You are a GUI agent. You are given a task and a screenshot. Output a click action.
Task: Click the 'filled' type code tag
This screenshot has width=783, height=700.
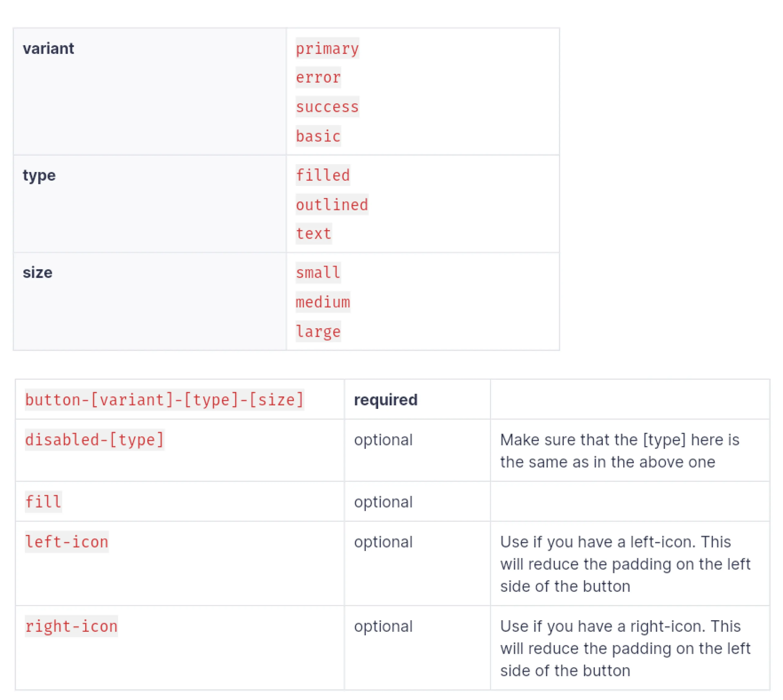pyautogui.click(x=323, y=175)
